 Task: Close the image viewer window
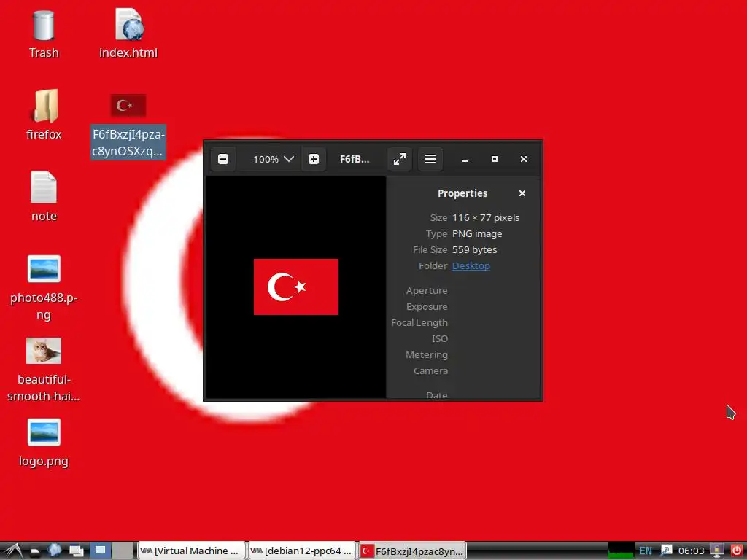coord(524,159)
